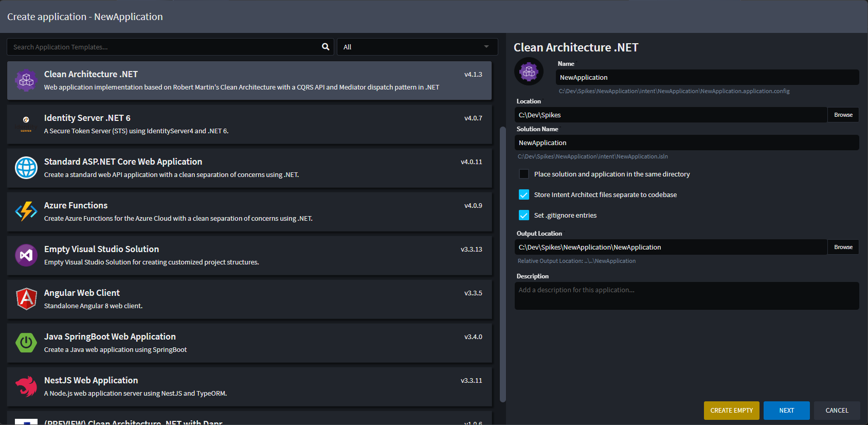Open the All template filter dropdown
Viewport: 868px width, 425px height.
click(x=417, y=47)
